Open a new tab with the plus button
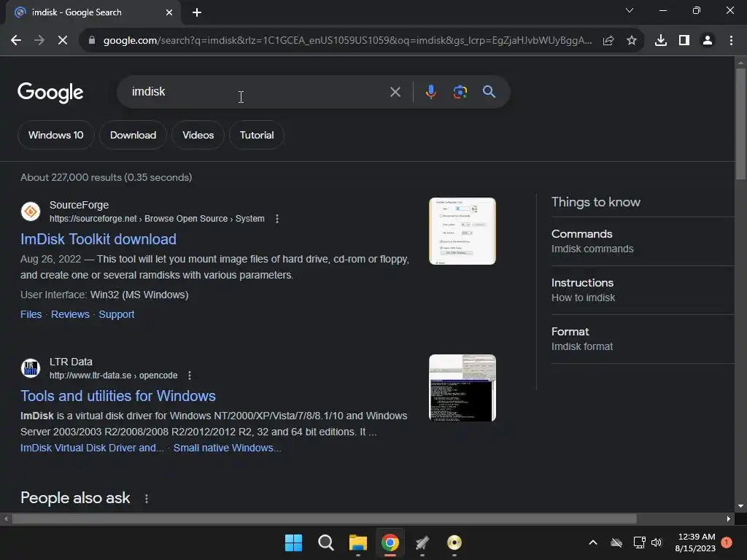This screenshot has width=747, height=560. pyautogui.click(x=197, y=12)
